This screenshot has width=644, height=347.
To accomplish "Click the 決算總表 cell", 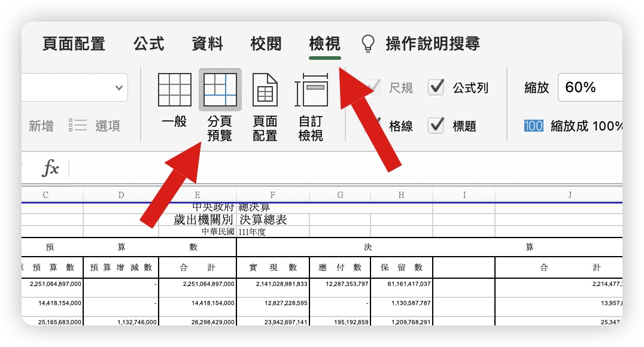I will point(263,220).
